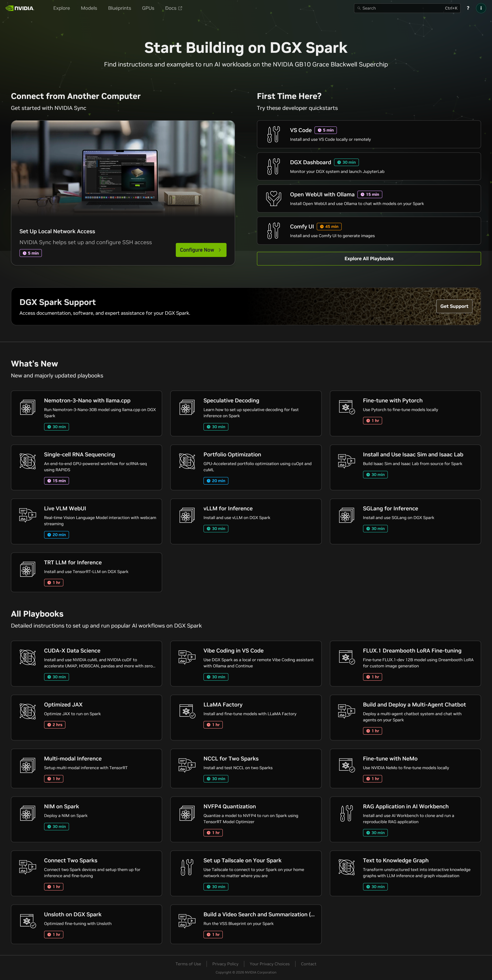Open the Blueprints menu item
The height and width of the screenshot is (980, 492).
tap(119, 8)
